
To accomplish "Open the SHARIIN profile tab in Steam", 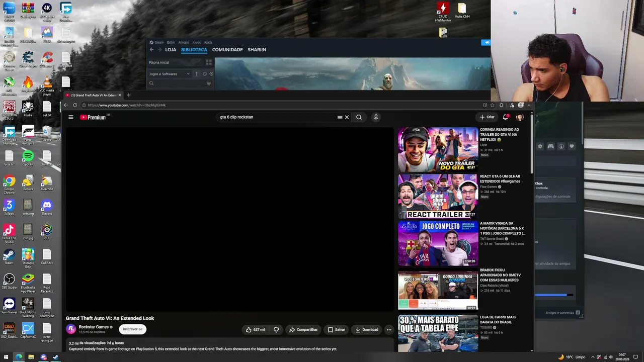I will [257, 50].
